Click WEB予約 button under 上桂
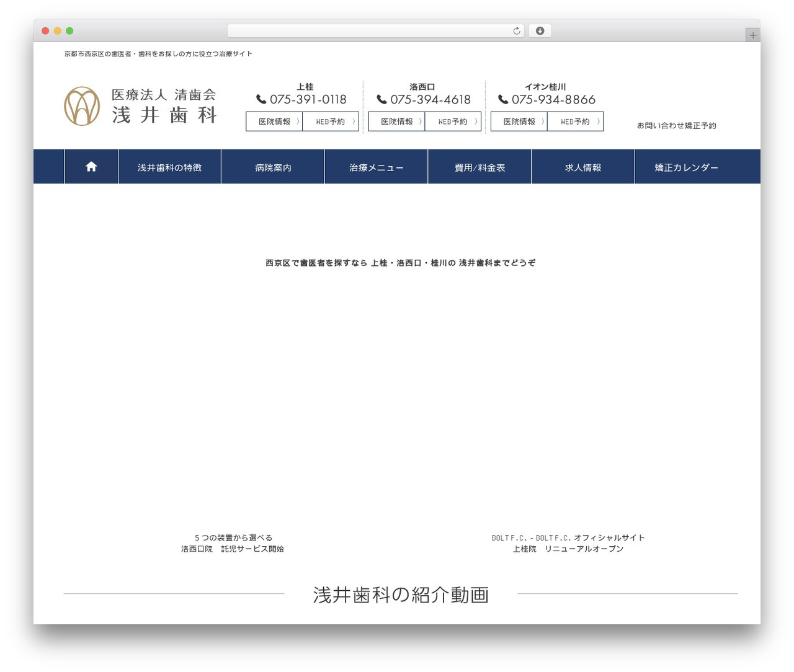The width and height of the screenshot is (794, 672). pyautogui.click(x=331, y=122)
